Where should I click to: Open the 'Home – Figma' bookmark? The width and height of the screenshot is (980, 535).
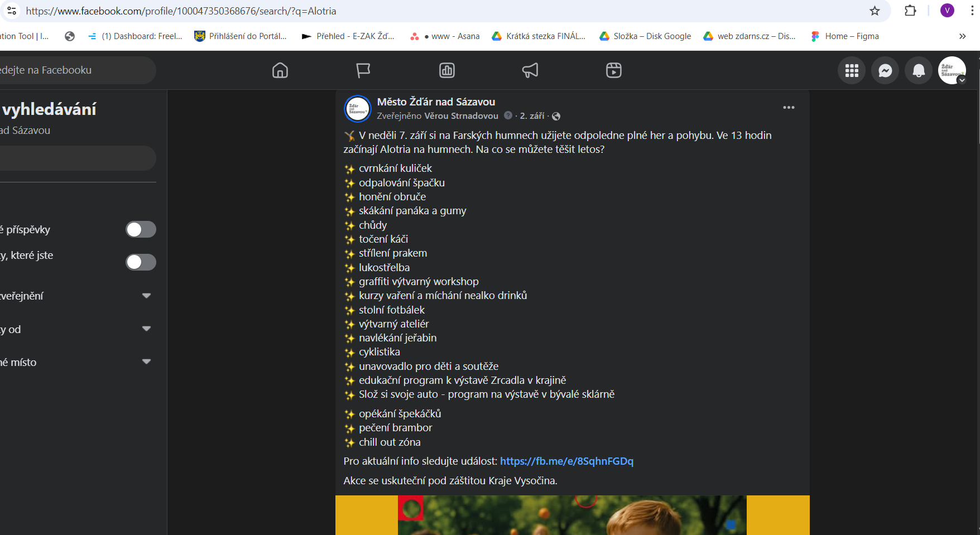click(845, 36)
